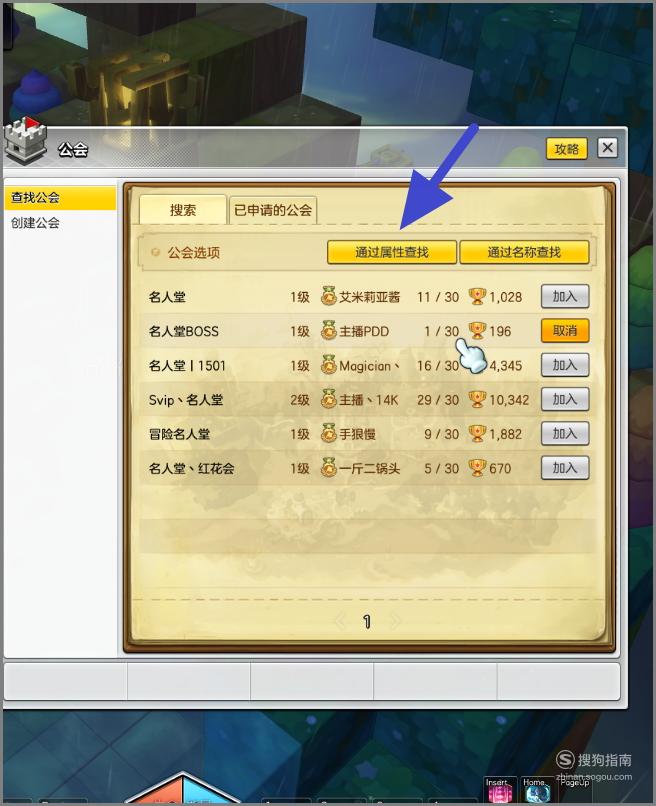Switch to the 已申请的公会 tab
656x806 pixels.
tap(273, 210)
